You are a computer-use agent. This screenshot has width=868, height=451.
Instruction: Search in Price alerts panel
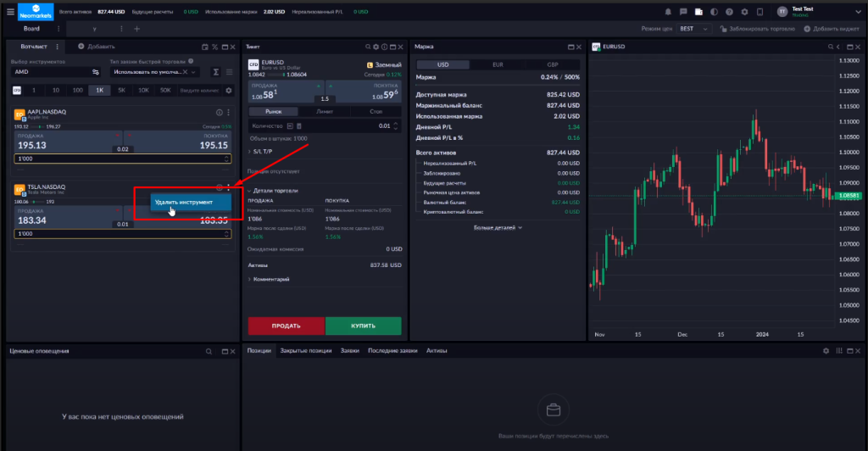point(209,352)
